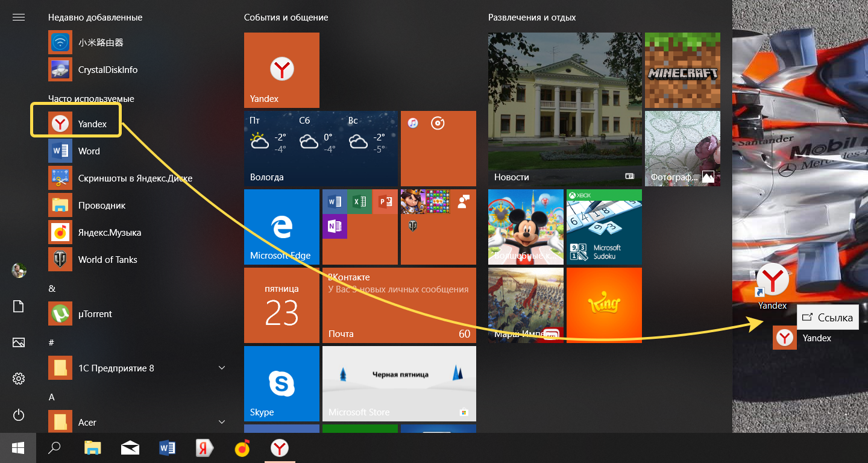Click the События и общение group header

click(x=286, y=17)
